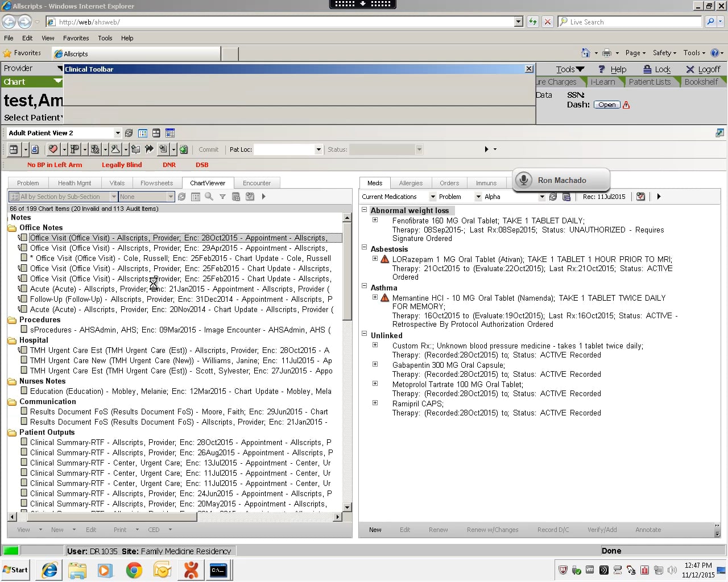Expand the Fenofibrate 160 MG medication entry
The width and height of the screenshot is (728, 582).
(x=375, y=220)
